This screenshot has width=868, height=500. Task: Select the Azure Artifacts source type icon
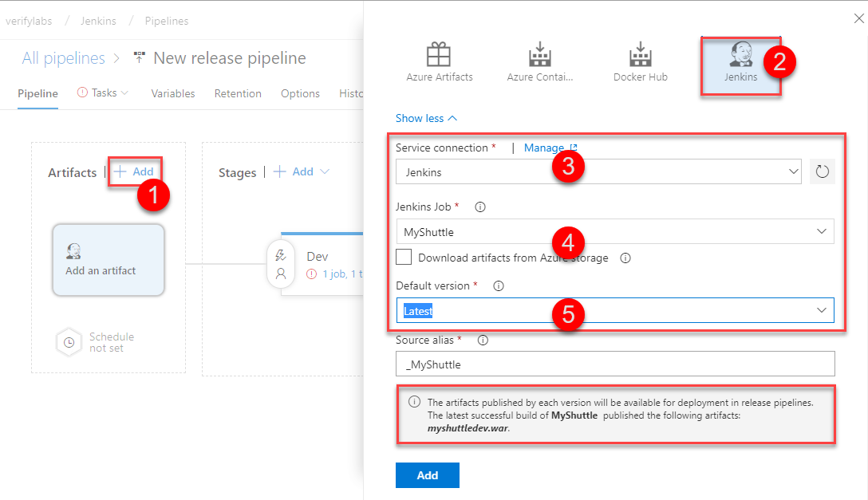point(439,54)
